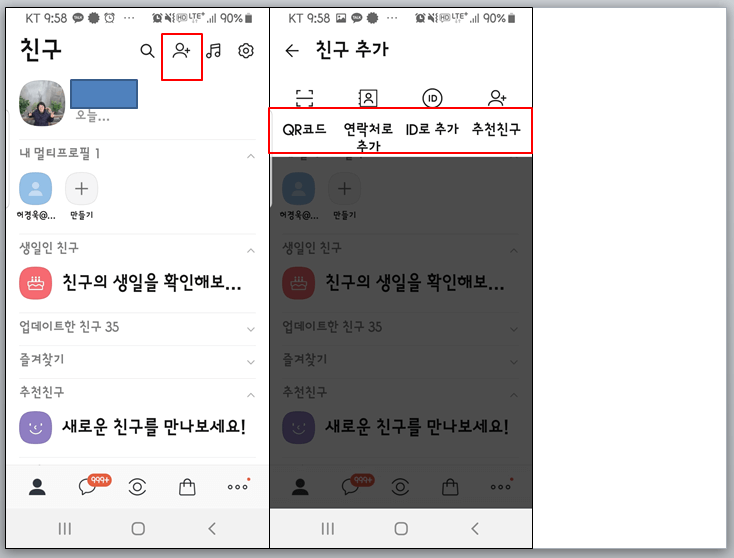Viewport: 734px width, 558px height.
Task: Tap purple smiley icon in left screen
Action: [x=36, y=427]
